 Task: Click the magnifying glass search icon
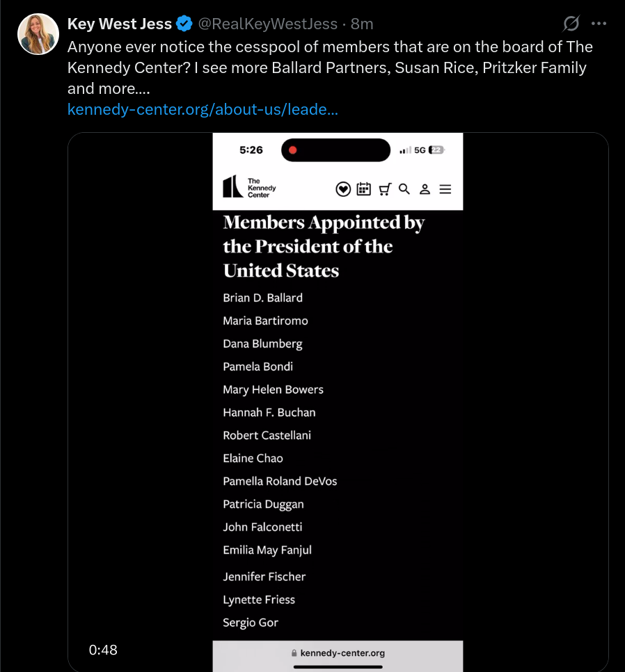point(404,189)
